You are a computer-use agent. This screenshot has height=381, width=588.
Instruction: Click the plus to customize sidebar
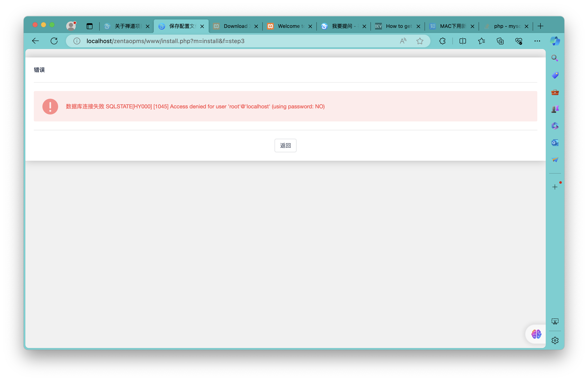555,187
